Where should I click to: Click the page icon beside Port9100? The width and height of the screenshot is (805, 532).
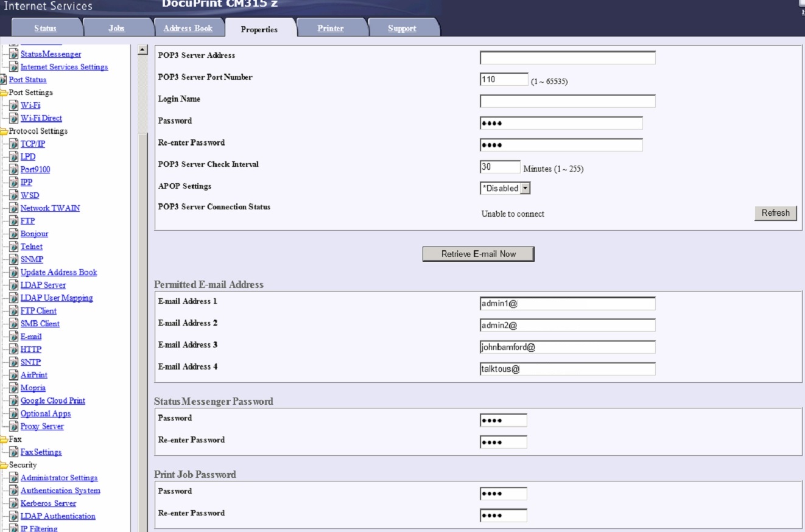(14, 170)
